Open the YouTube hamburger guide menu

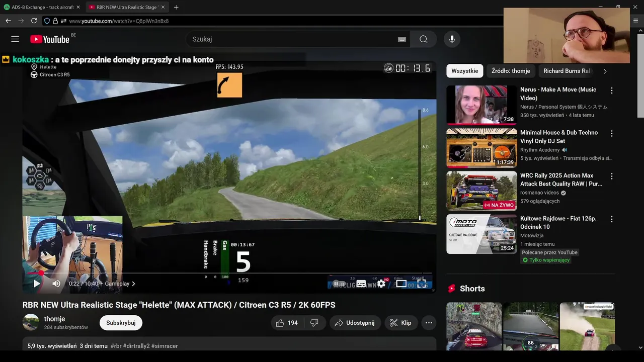click(x=15, y=39)
